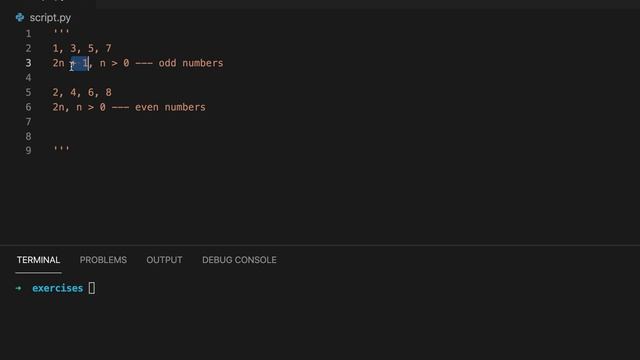The width and height of the screenshot is (640, 360).
Task: Click the text '2, 4, 6, 8'
Action: click(x=82, y=93)
